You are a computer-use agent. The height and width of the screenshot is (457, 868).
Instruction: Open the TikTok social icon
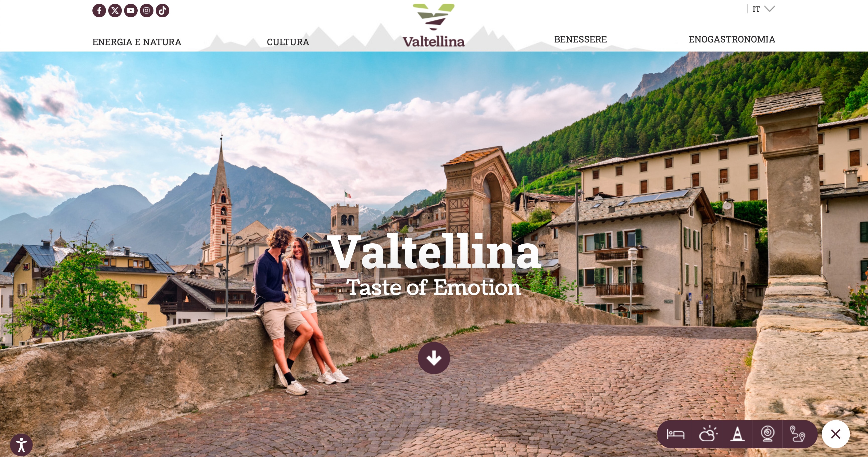[x=162, y=11]
